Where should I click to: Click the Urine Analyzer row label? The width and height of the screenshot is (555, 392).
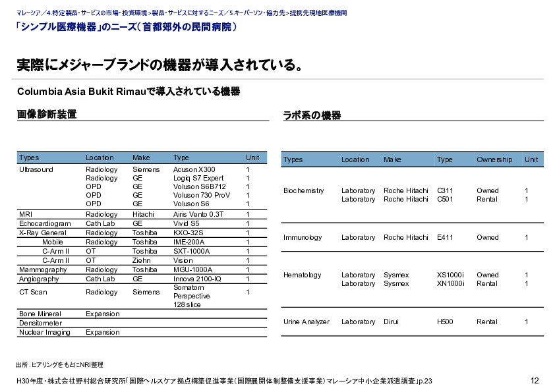click(306, 322)
